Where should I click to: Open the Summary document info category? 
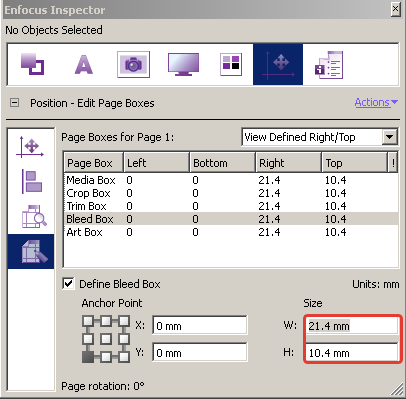click(x=329, y=65)
